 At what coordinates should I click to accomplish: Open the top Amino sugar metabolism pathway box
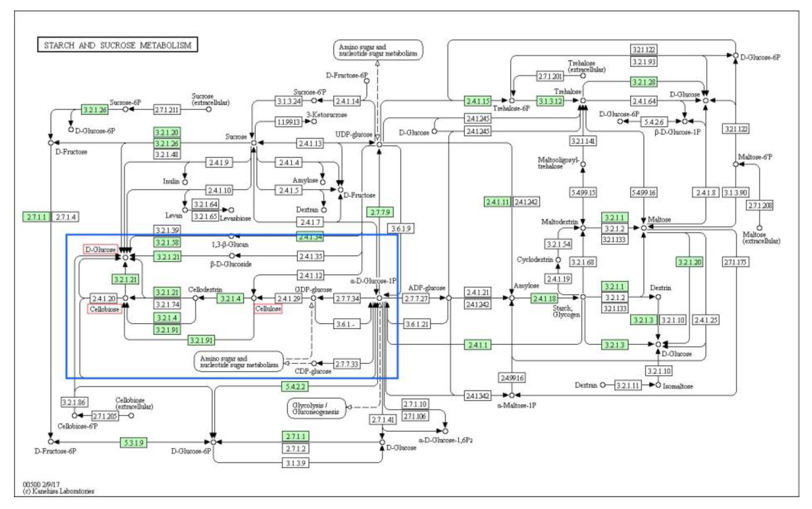378,50
